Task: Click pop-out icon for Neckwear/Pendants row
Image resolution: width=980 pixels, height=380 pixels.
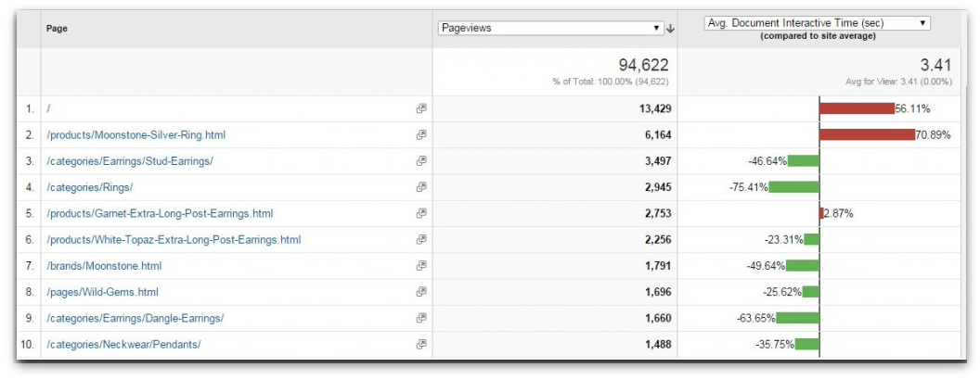Action: 421,345
